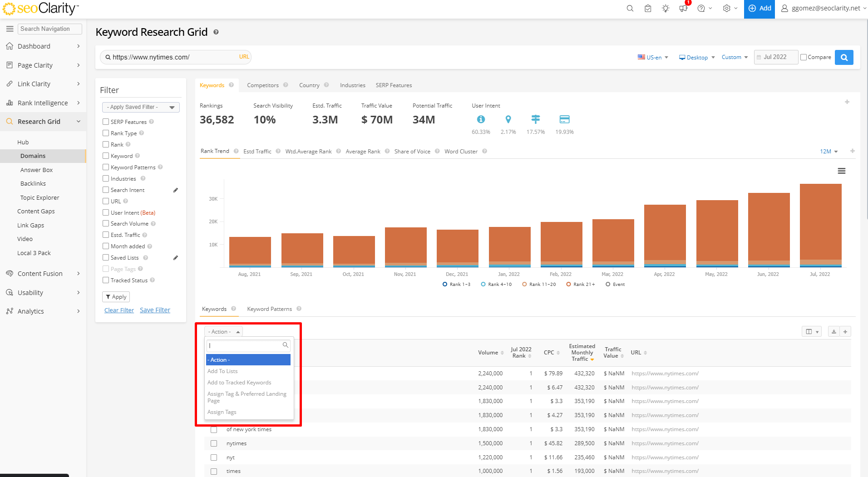
Task: Open the announcements megaphone icon
Action: [x=683, y=9]
